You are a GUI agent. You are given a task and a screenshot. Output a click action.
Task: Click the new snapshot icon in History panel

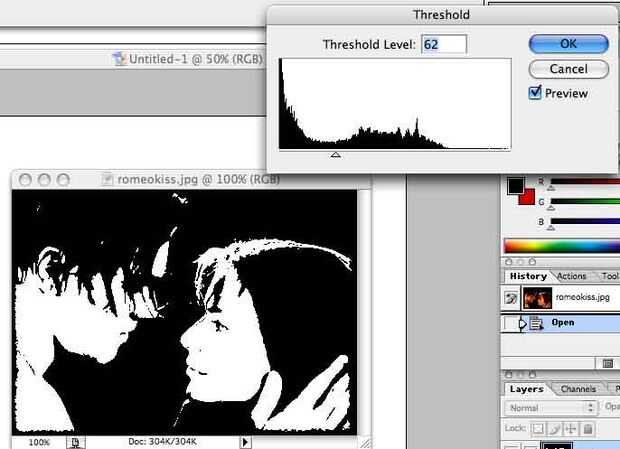pos(608,363)
